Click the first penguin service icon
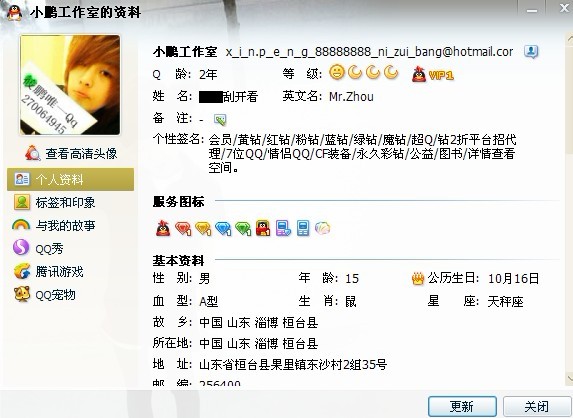Image resolution: width=573 pixels, height=418 pixels. click(x=163, y=228)
